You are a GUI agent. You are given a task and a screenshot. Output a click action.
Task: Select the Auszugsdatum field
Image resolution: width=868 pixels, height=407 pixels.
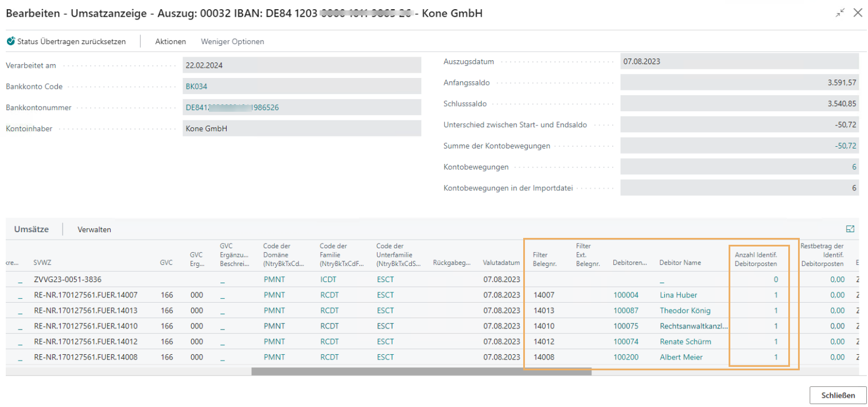pos(739,61)
